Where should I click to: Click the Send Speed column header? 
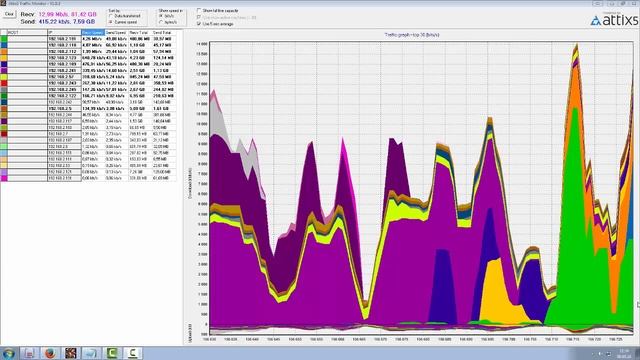[116, 32]
